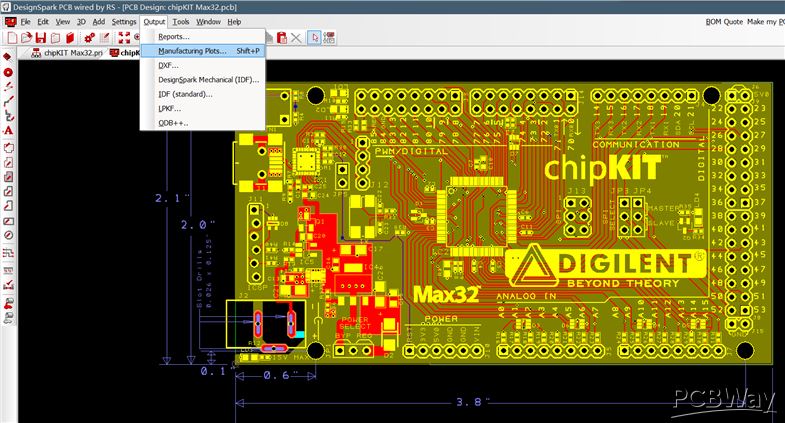The width and height of the screenshot is (785, 423).
Task: Select the DXF export option
Action: pyautogui.click(x=169, y=65)
